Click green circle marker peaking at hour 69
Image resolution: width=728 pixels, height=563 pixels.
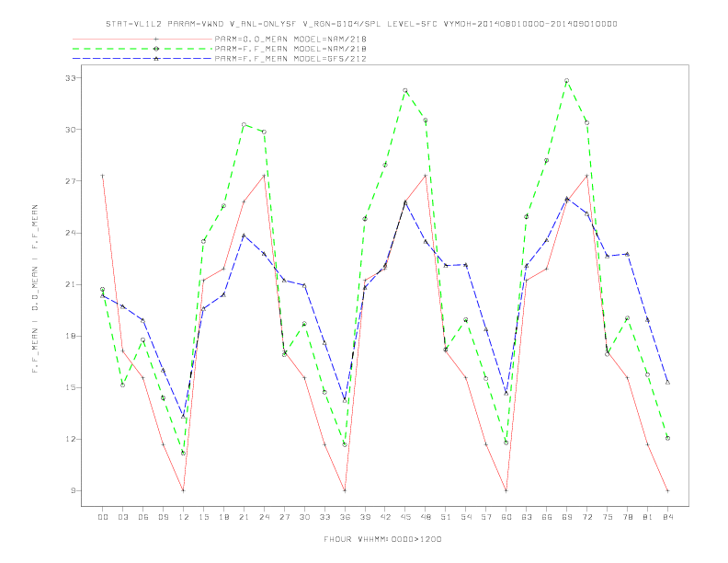pos(567,81)
